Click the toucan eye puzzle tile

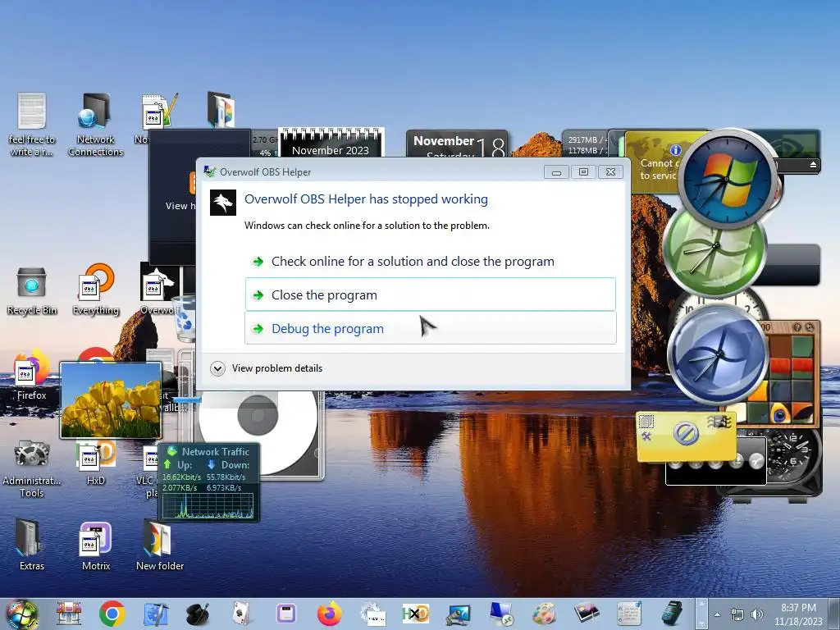(x=779, y=413)
